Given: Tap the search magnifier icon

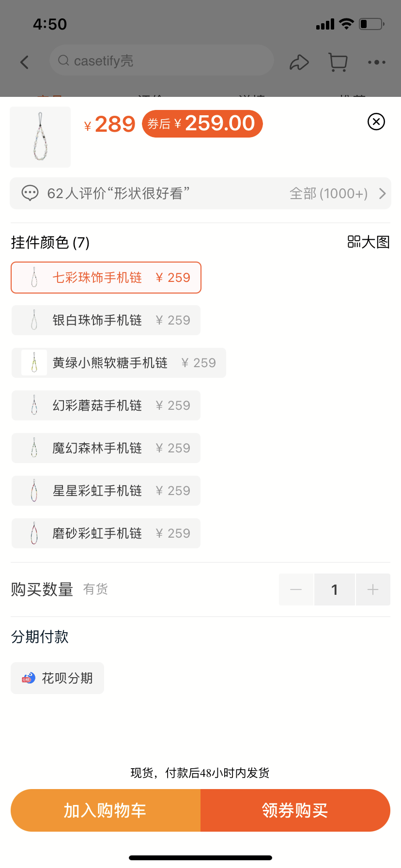Looking at the screenshot, I should [63, 61].
